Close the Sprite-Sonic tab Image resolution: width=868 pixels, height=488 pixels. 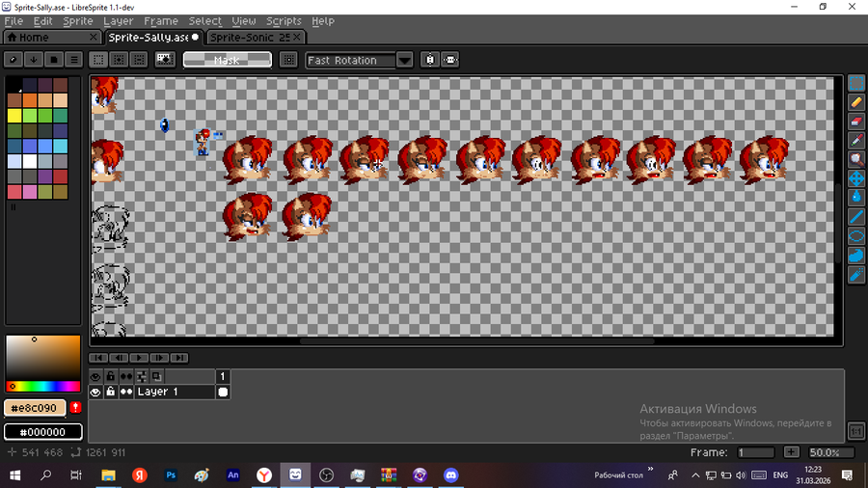pos(297,37)
